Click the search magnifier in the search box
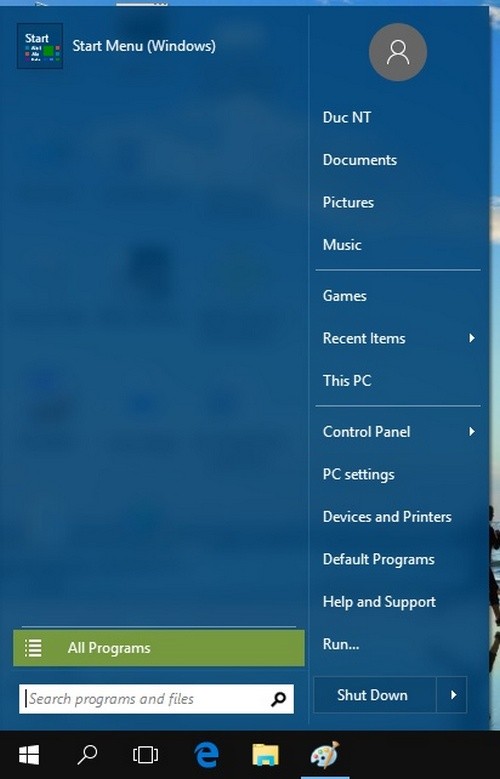Viewport: 500px width, 779px height. tap(278, 699)
